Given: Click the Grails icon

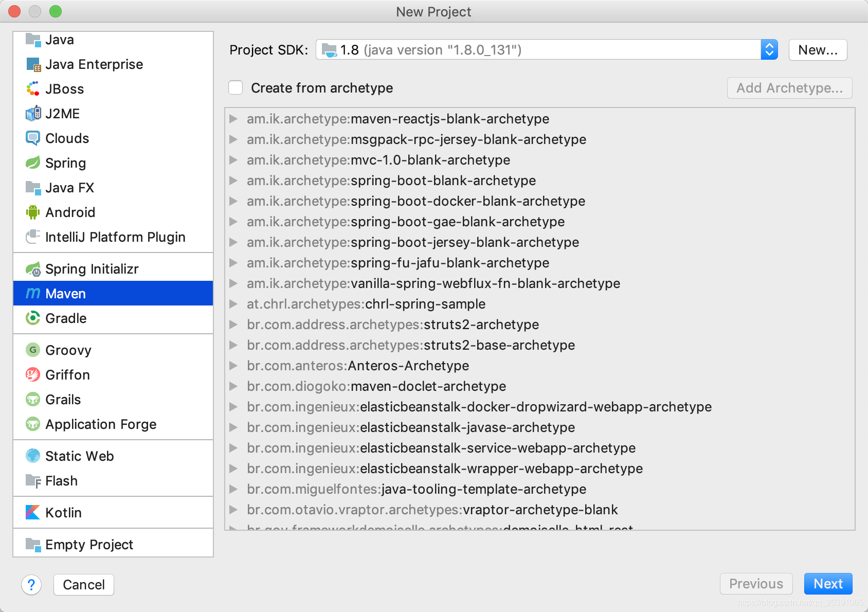Looking at the screenshot, I should tap(33, 400).
